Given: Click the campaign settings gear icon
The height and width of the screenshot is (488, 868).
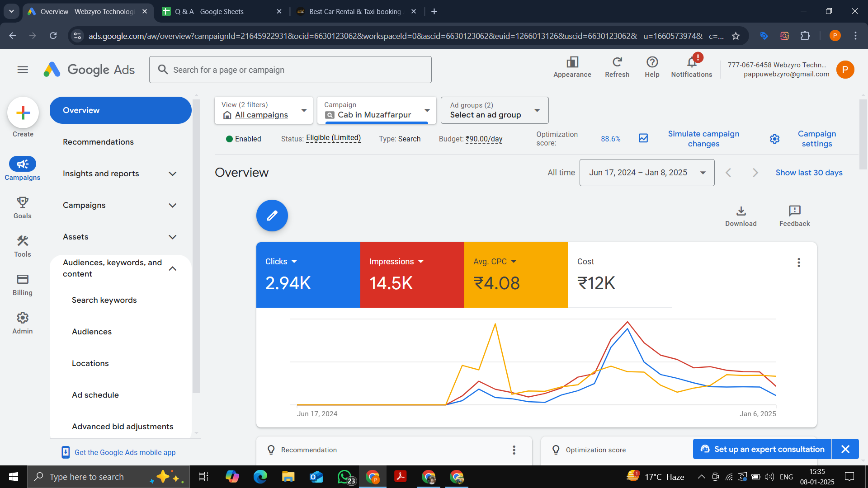Looking at the screenshot, I should (x=774, y=139).
